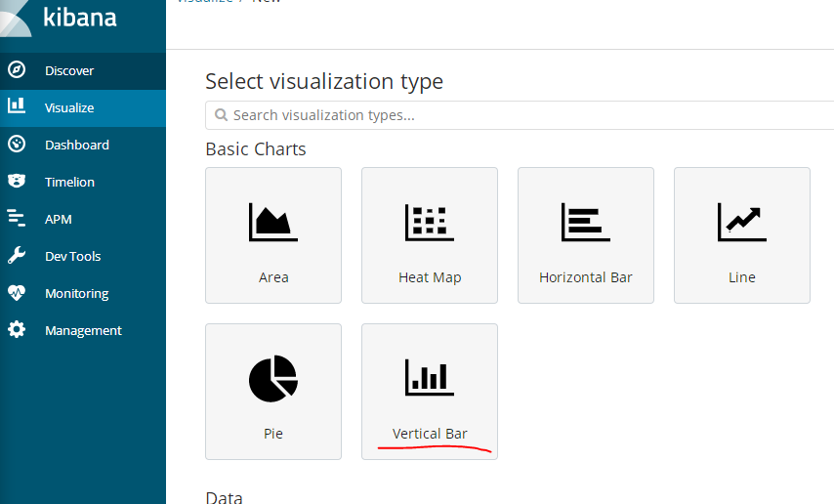Click the 'Select visualization type' heading
This screenshot has width=834, height=504.
click(x=324, y=82)
